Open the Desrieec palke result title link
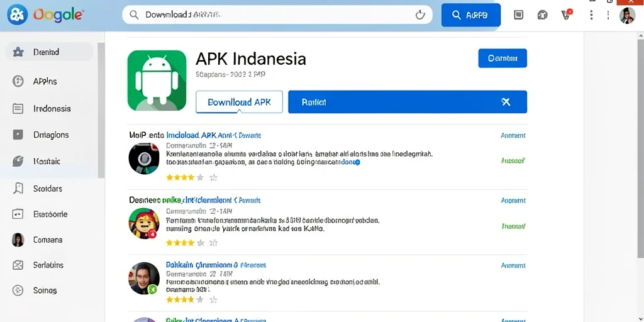This screenshot has height=322, width=644. coord(195,201)
